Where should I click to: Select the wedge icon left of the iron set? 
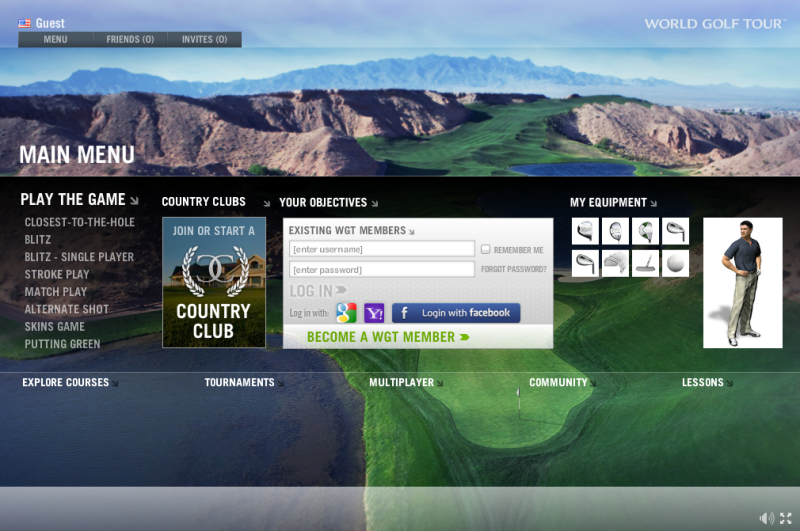tap(585, 263)
